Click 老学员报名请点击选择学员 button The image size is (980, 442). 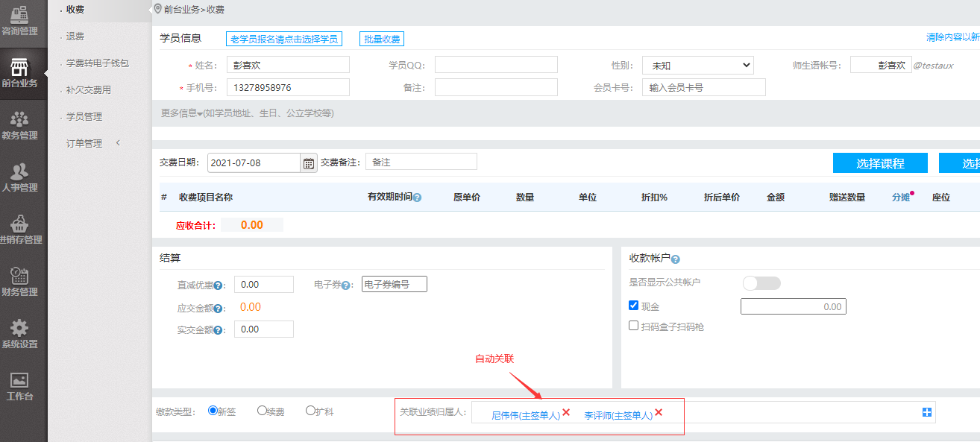[x=284, y=39]
